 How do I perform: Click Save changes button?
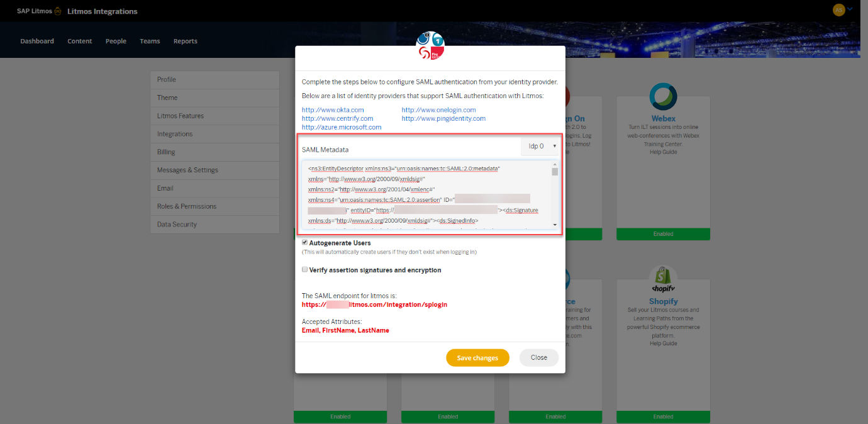(x=477, y=357)
